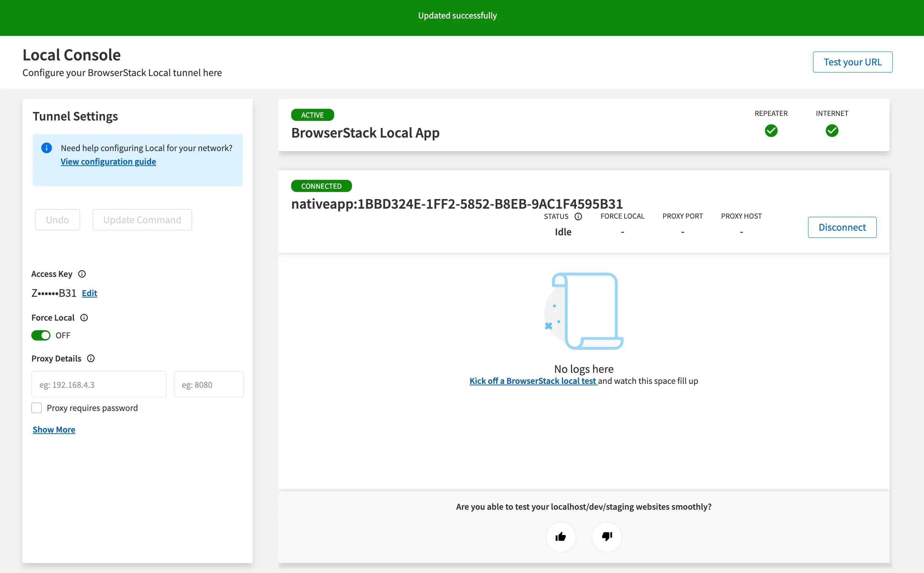
Task: Select the proxy host IP input field
Action: tap(98, 384)
